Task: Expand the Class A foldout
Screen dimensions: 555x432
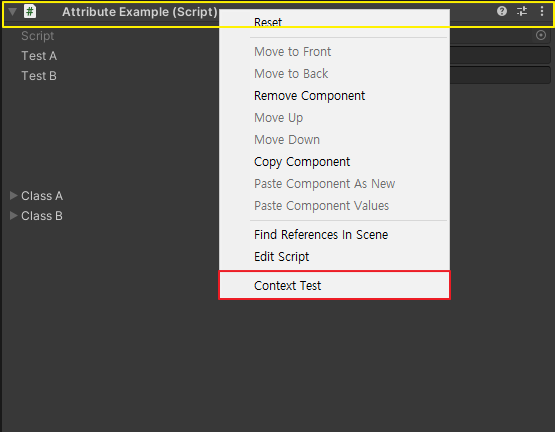Action: pos(13,195)
